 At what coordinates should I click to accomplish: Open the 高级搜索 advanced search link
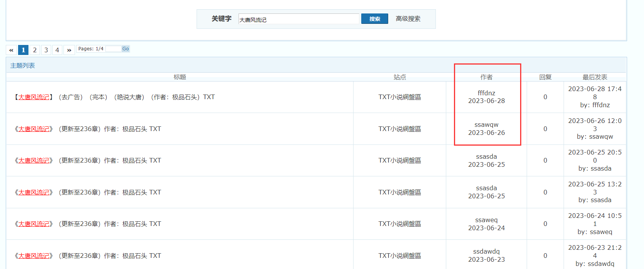tap(408, 19)
